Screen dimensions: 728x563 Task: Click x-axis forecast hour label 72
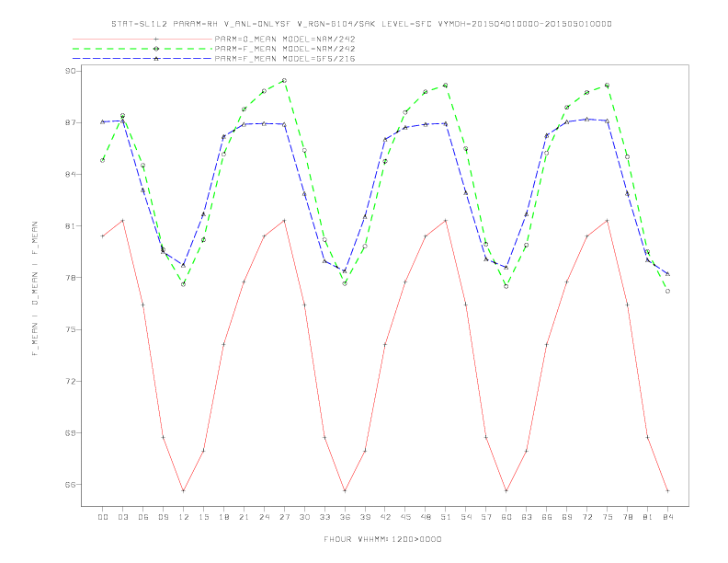coord(586,517)
